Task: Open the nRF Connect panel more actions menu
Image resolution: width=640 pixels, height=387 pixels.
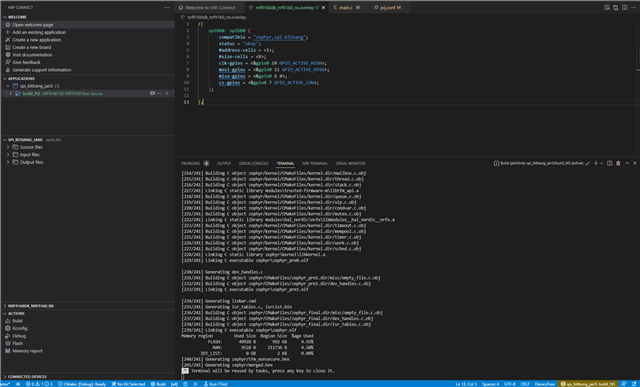Action: pos(167,7)
